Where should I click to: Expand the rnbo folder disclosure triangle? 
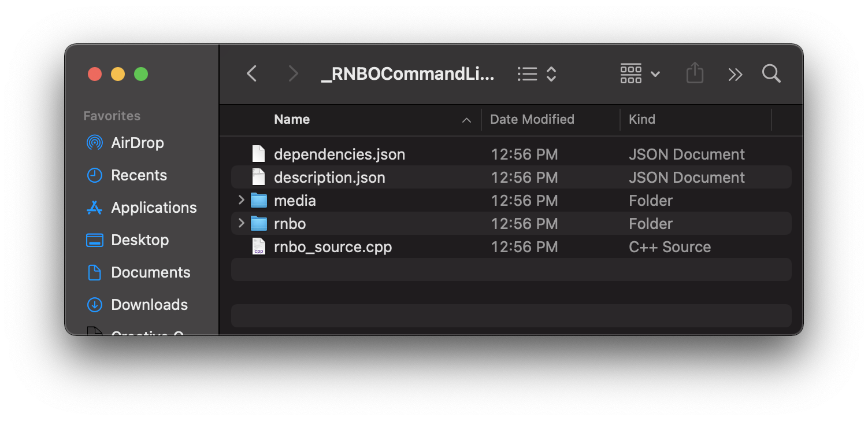241,223
